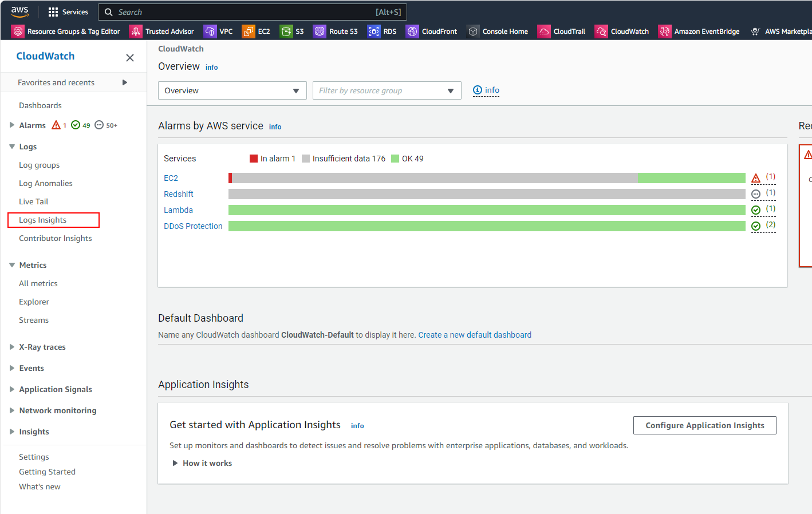Image resolution: width=812 pixels, height=514 pixels.
Task: Click info link next to Overview heading
Action: 212,68
